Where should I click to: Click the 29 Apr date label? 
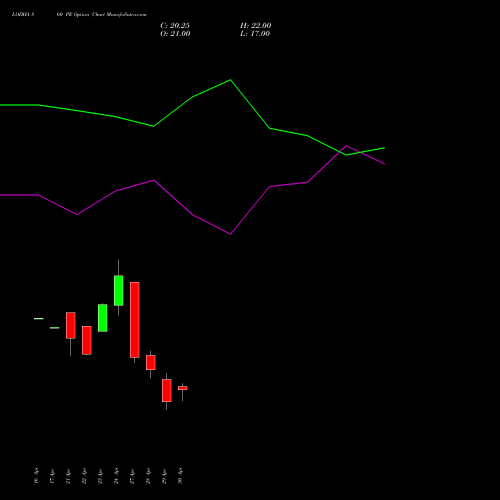pyautogui.click(x=164, y=476)
